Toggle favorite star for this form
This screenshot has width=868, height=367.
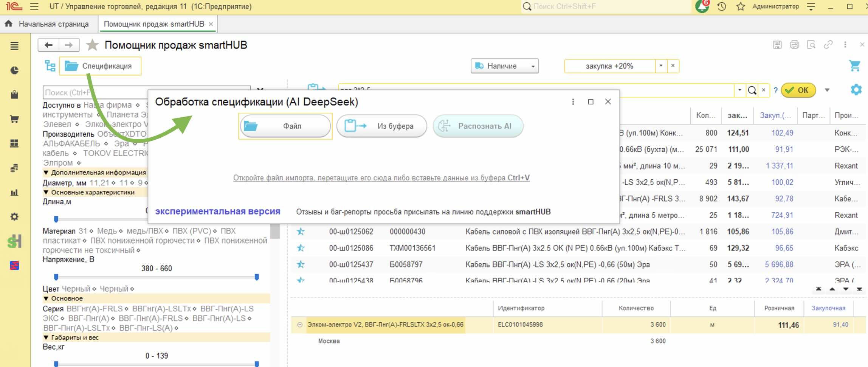pos(92,45)
